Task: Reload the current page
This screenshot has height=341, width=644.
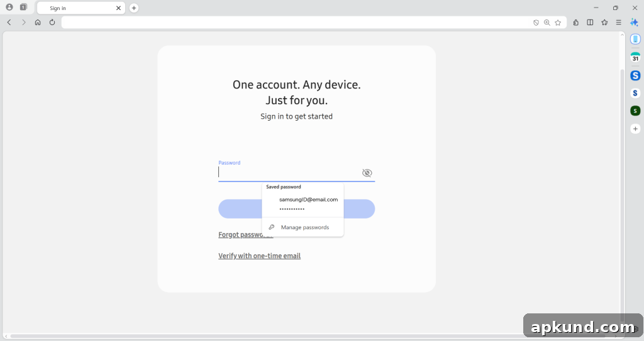Action: pyautogui.click(x=52, y=22)
